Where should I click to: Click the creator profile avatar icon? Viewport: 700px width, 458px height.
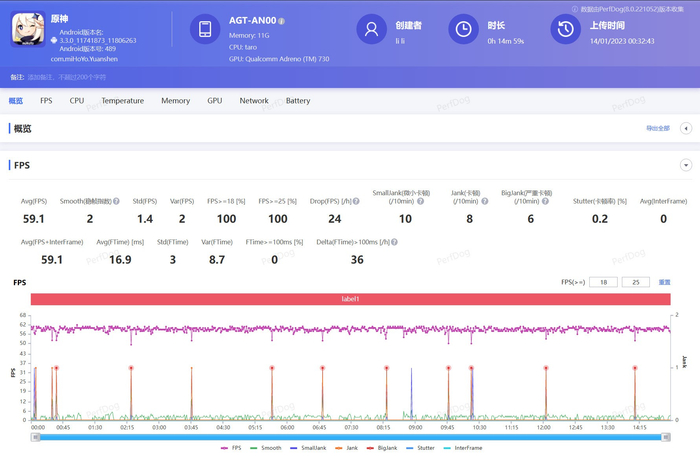point(371,30)
